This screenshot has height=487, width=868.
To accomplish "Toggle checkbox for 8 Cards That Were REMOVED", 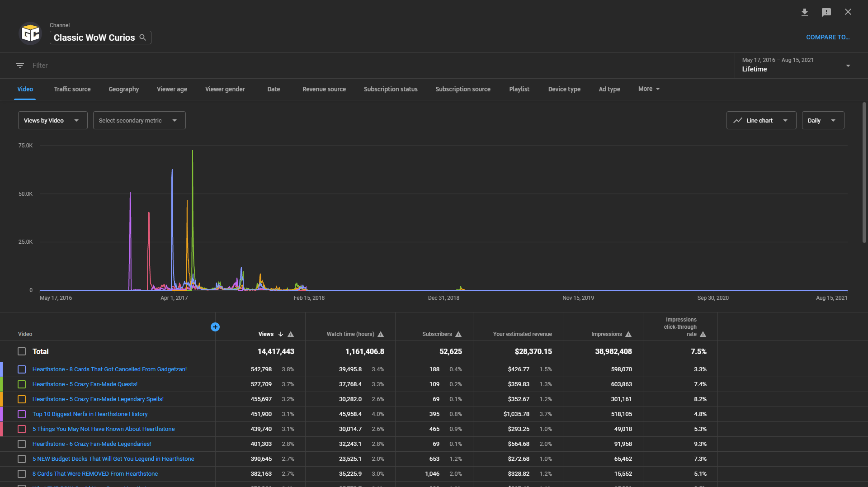I will tap(22, 474).
